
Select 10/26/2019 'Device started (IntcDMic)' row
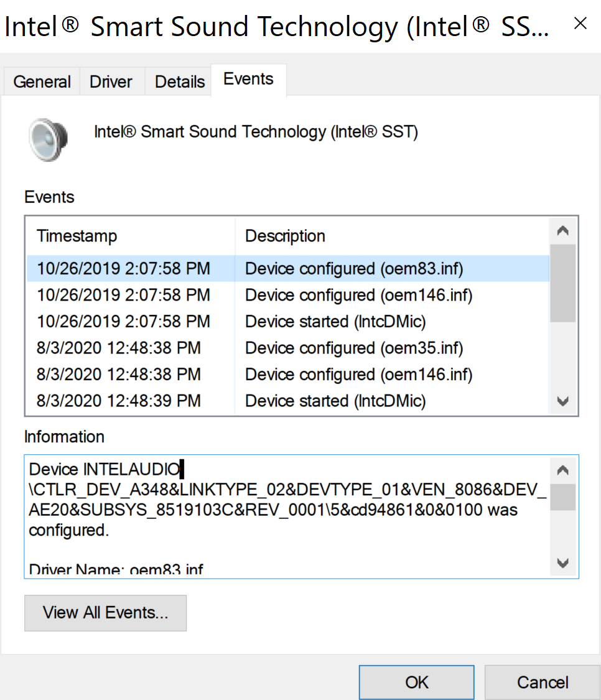point(288,322)
